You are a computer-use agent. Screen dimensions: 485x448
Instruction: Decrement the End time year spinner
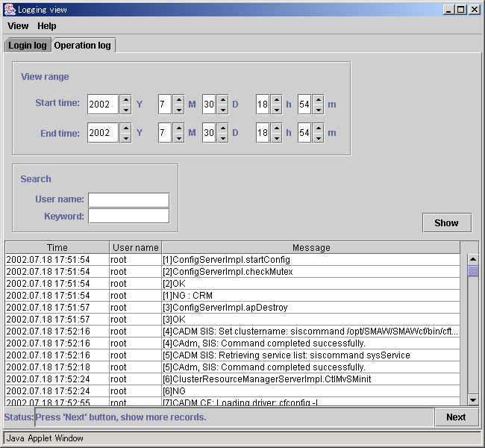[125, 138]
